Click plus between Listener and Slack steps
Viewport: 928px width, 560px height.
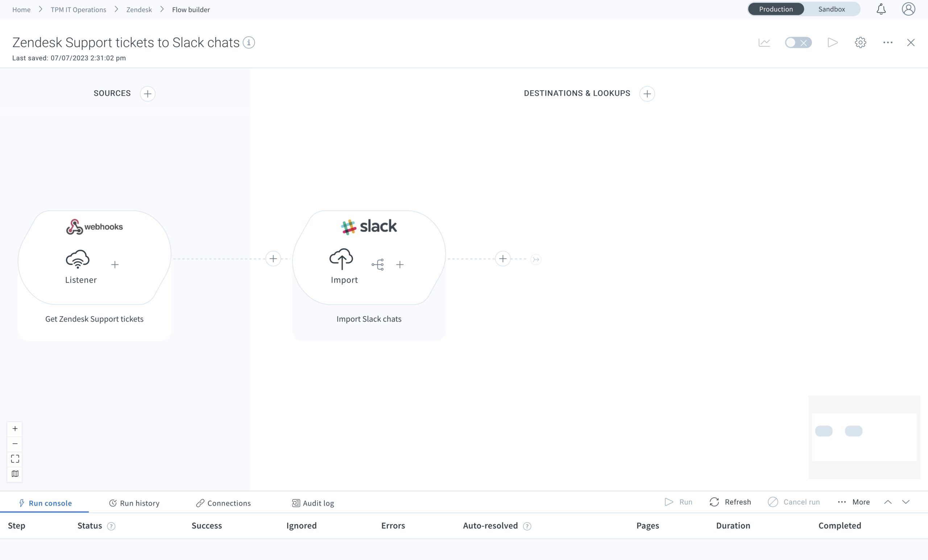coord(273,259)
